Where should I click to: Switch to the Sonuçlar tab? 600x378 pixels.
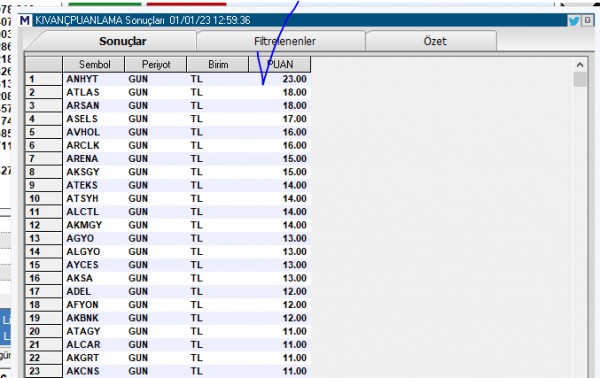[122, 41]
